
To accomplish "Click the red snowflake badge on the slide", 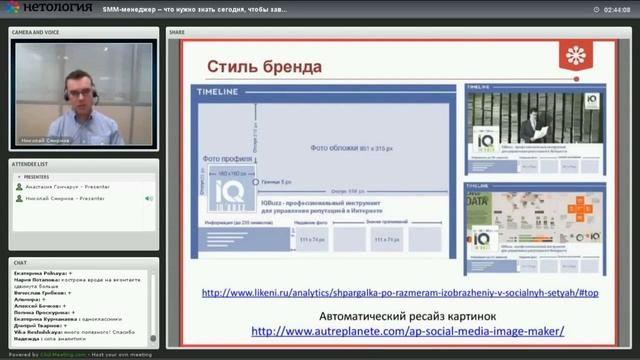I will (576, 55).
